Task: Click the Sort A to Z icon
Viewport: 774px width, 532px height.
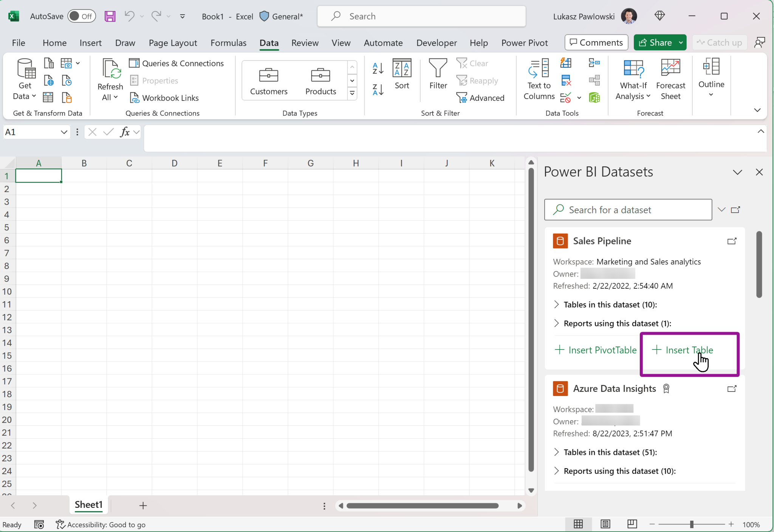Action: tap(377, 68)
